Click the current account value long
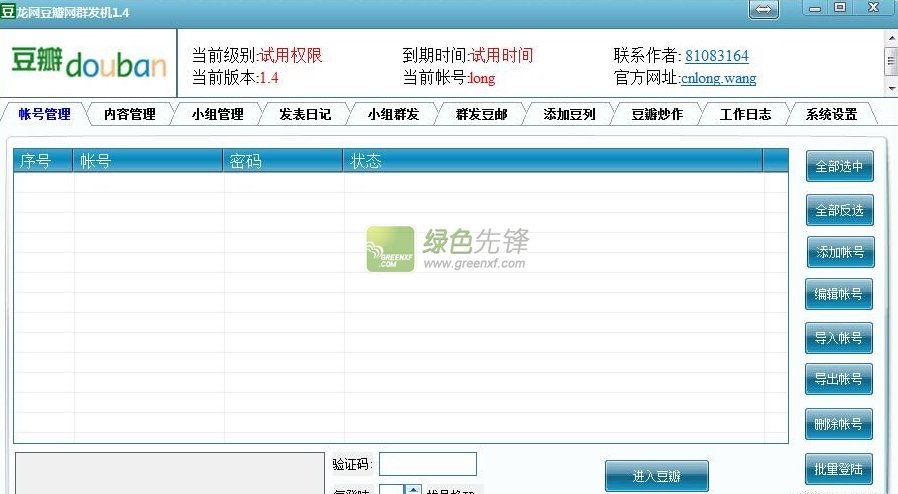This screenshot has width=898, height=494. 482,78
